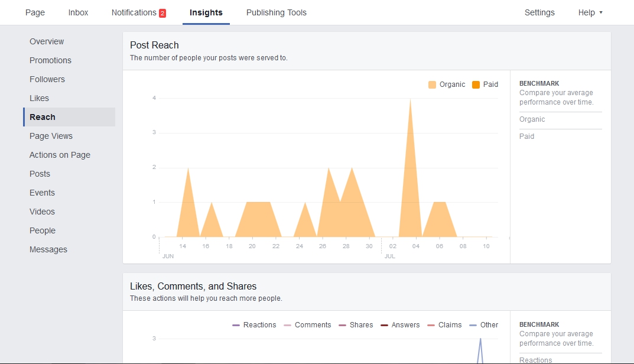Image resolution: width=634 pixels, height=364 pixels.
Task: Click the Likes, Comments, and Shares heading
Action: (x=193, y=287)
